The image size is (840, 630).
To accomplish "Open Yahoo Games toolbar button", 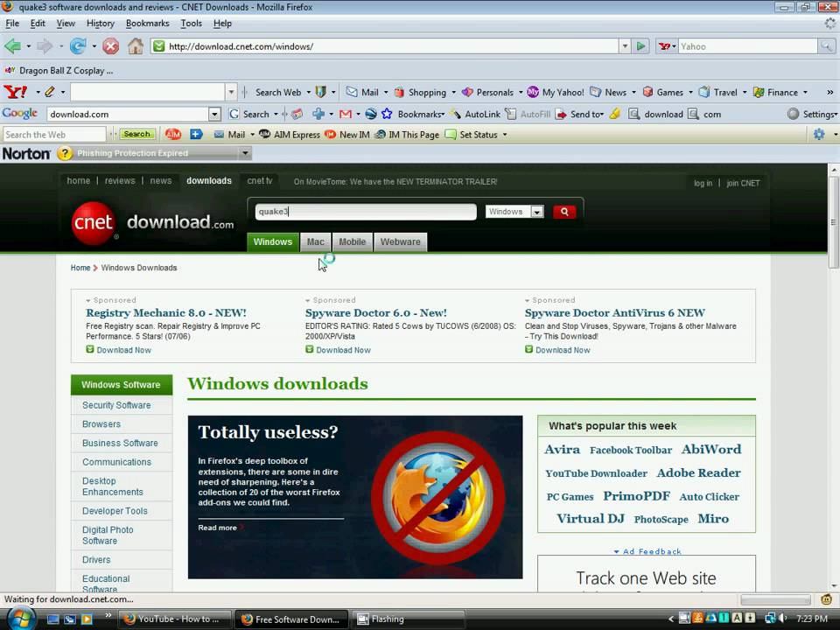I will click(663, 92).
